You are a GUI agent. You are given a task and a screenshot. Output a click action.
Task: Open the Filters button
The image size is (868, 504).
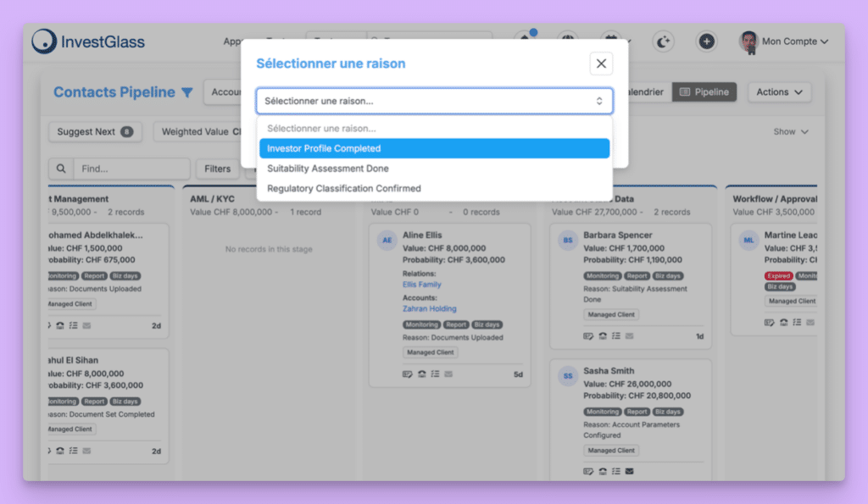(217, 169)
